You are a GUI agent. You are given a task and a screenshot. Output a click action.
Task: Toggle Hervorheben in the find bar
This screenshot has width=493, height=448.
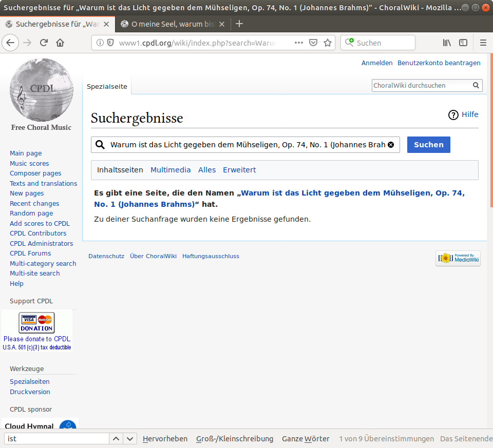(x=165, y=439)
